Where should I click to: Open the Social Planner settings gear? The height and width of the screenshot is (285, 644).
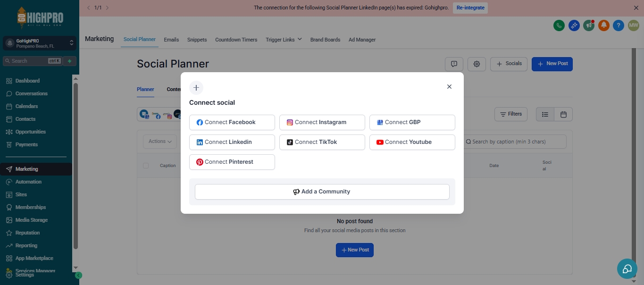(477, 64)
